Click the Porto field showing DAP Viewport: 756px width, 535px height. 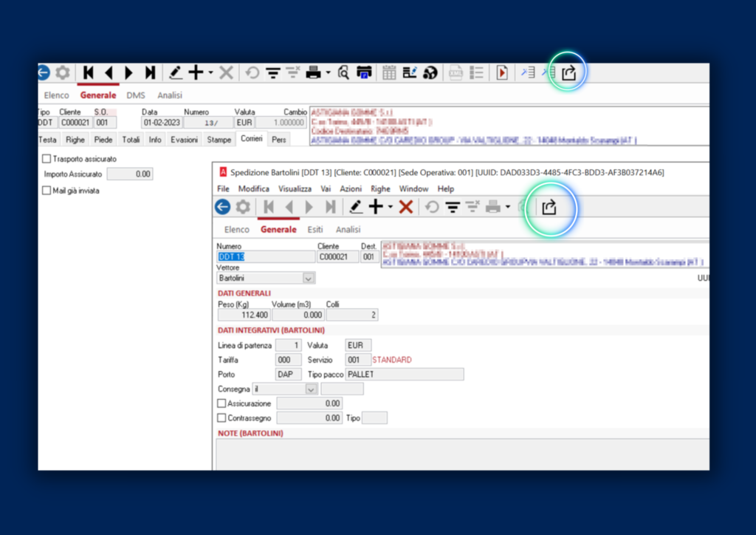(x=289, y=375)
